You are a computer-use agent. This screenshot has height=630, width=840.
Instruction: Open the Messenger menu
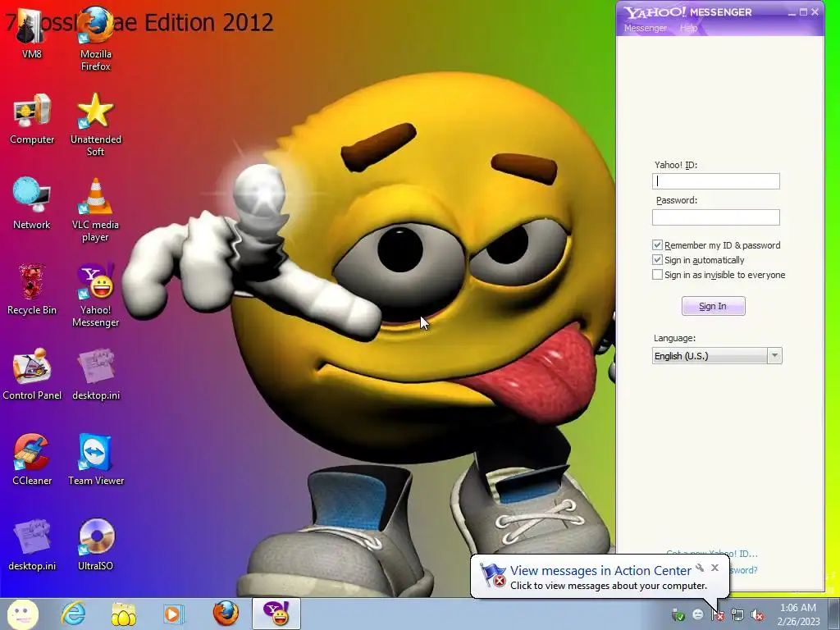[x=645, y=28]
